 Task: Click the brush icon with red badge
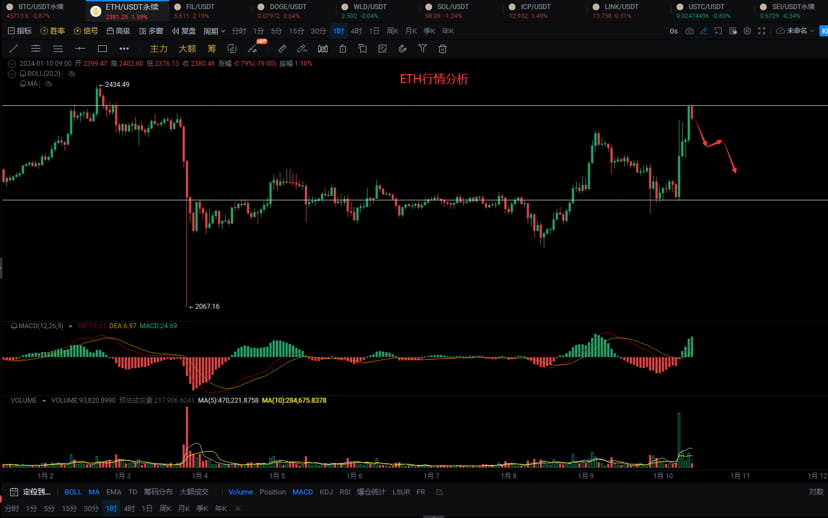[253, 48]
